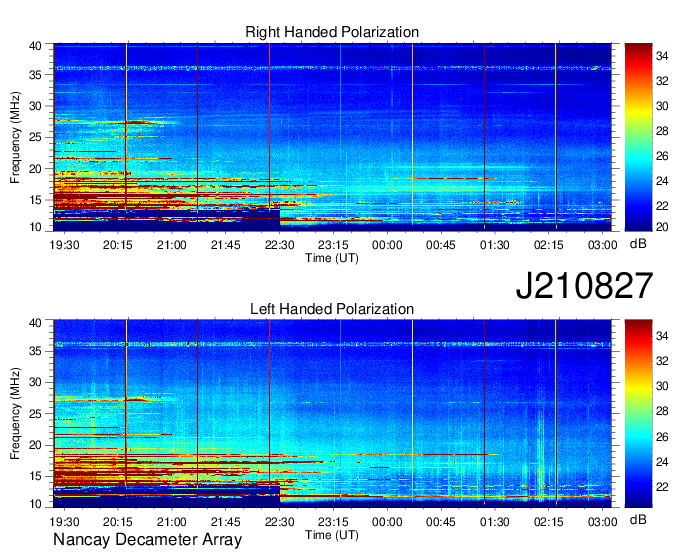Click the 28 dB value on Right Handed plot's colorbar
680x552 pixels.
pyautogui.click(x=662, y=131)
